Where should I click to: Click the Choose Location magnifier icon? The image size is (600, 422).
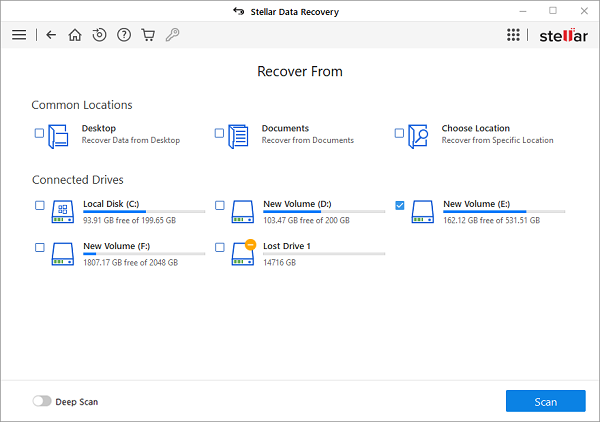coord(419,135)
